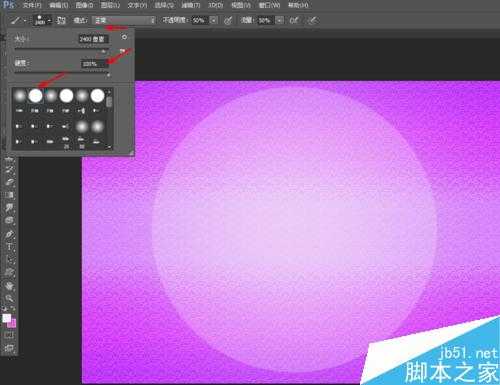The image size is (500, 385).
Task: Select third brush thumbnail in top row
Action: [51, 96]
